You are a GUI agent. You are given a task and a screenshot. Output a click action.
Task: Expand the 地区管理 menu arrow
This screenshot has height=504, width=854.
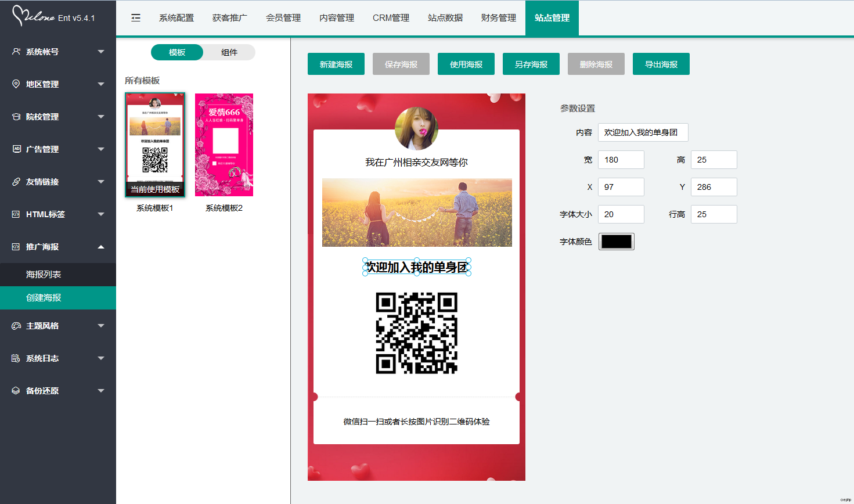[x=101, y=84]
